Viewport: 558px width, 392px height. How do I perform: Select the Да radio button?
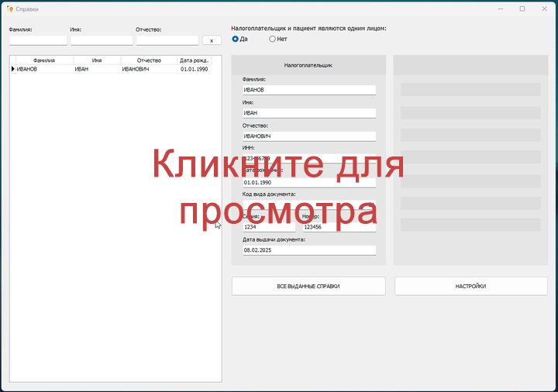(x=236, y=39)
